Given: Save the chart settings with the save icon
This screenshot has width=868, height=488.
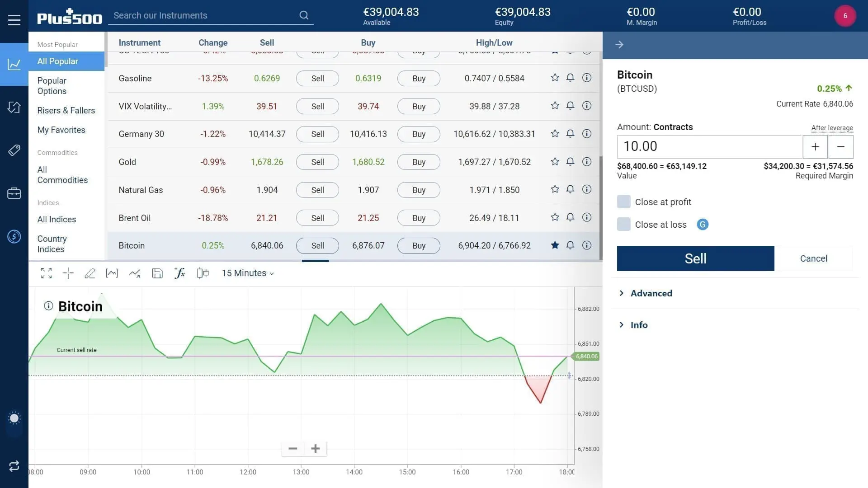Looking at the screenshot, I should point(157,273).
